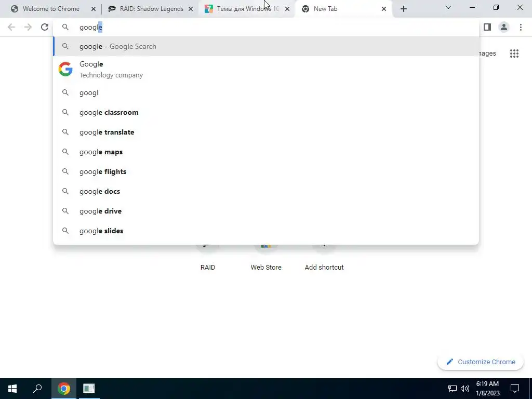Switch to RAID: Shadow Legends tab
Image resolution: width=532 pixels, height=399 pixels.
151,9
